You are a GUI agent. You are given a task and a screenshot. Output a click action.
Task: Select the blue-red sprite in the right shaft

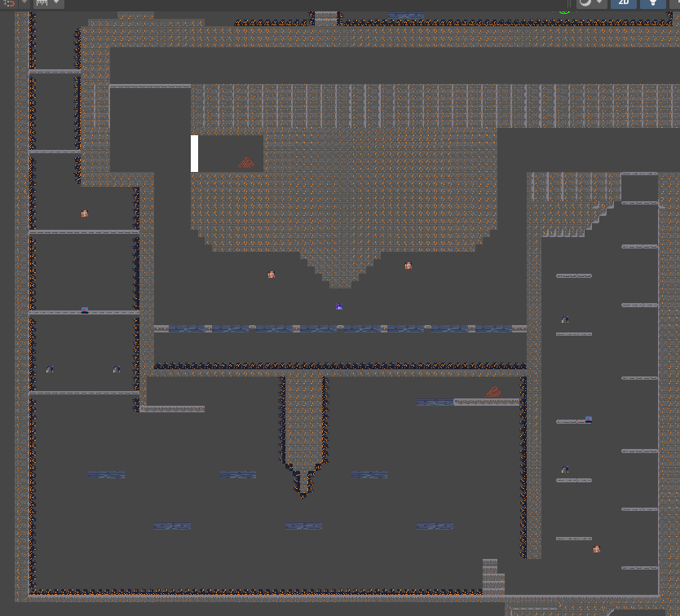click(x=589, y=420)
